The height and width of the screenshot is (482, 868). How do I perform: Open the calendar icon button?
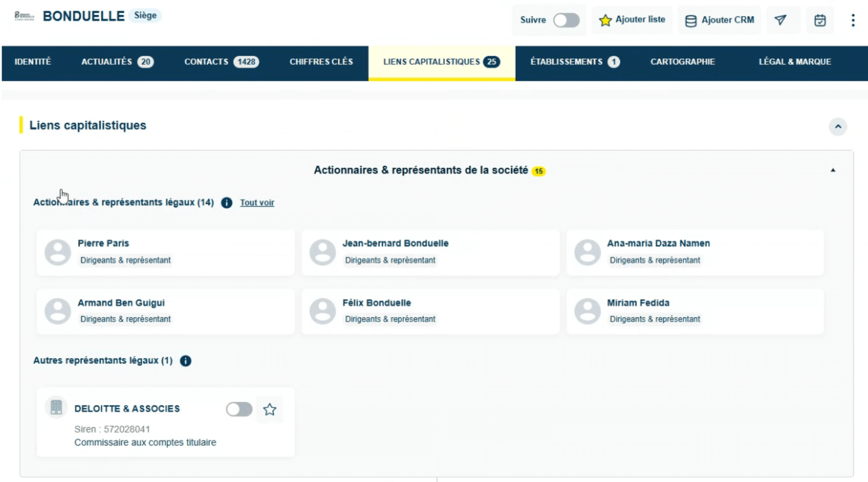tap(820, 20)
